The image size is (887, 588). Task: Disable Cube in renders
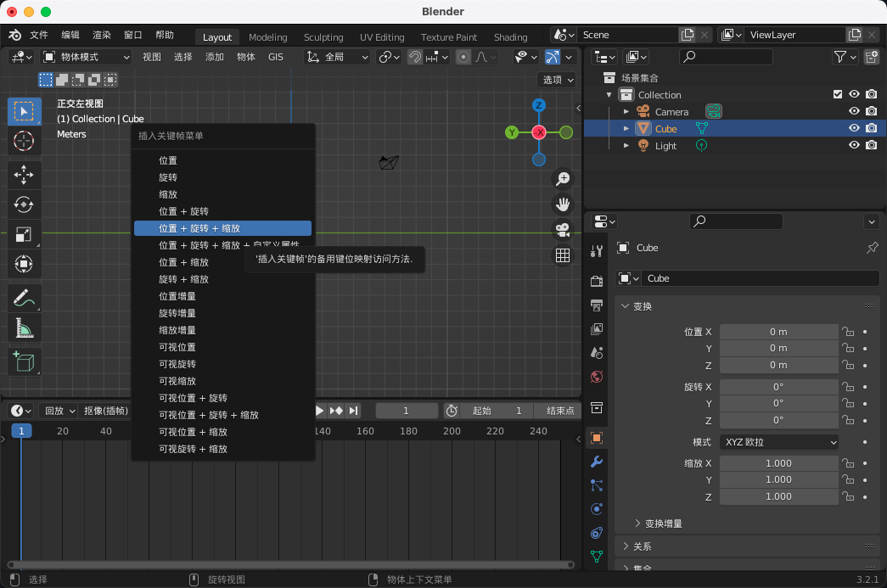pyautogui.click(x=872, y=128)
